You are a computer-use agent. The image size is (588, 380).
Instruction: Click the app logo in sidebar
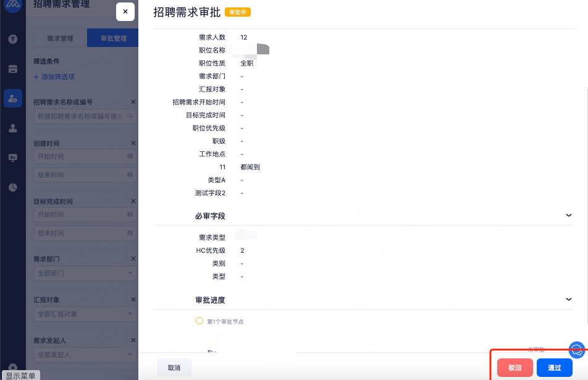(x=13, y=5)
